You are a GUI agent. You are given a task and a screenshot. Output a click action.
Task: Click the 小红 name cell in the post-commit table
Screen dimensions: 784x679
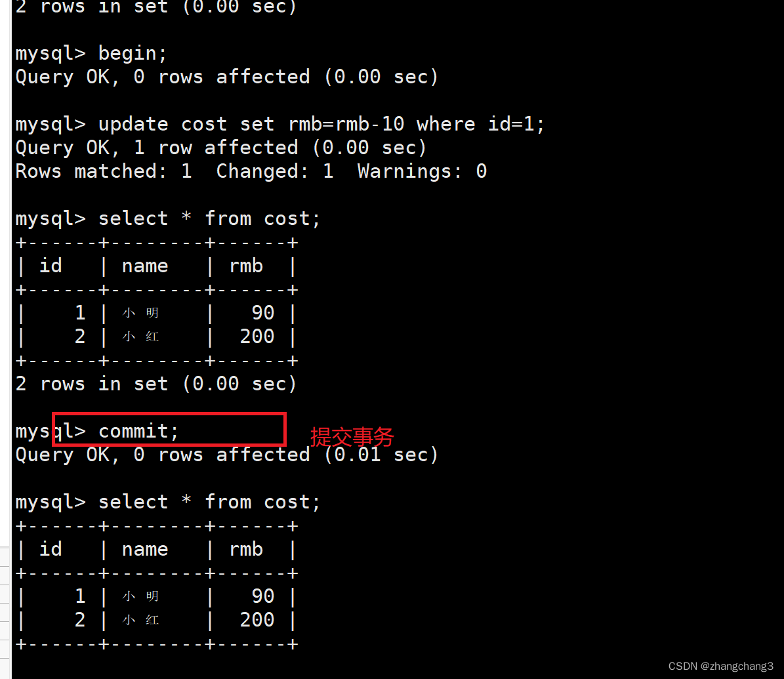pos(140,620)
